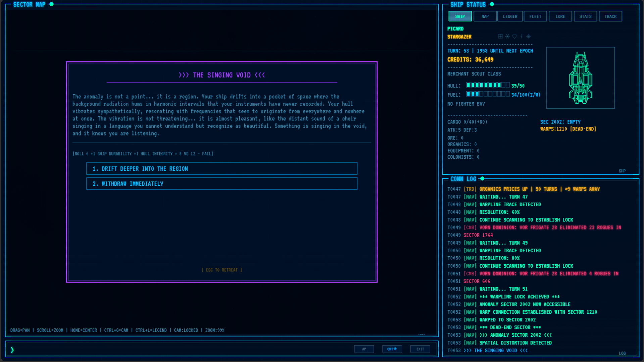Viewport: 644px width, 362px height.
Task: Click the CTRL+L=LEGEND hint text
Action: coord(151,330)
